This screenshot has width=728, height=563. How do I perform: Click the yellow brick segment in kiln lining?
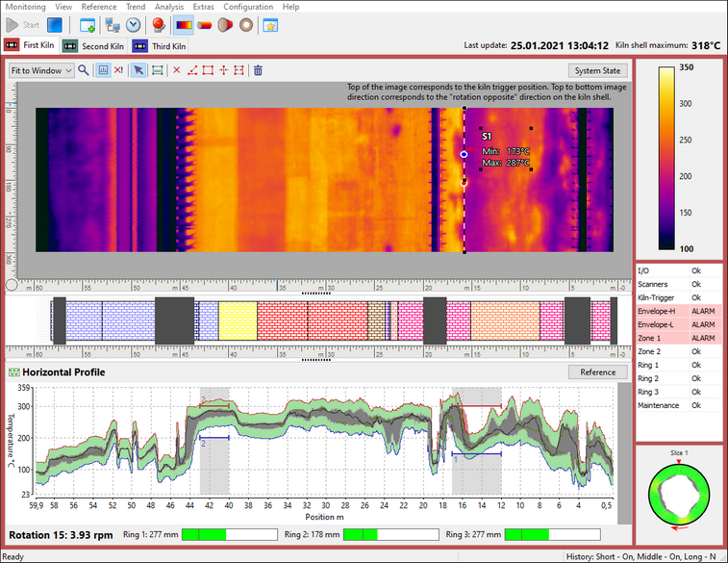(x=238, y=320)
